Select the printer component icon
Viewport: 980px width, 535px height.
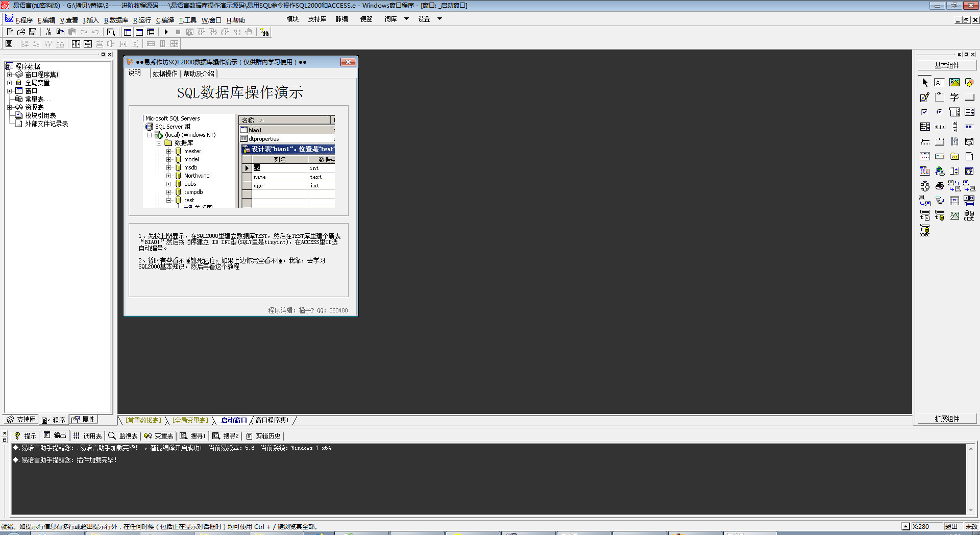[x=939, y=186]
